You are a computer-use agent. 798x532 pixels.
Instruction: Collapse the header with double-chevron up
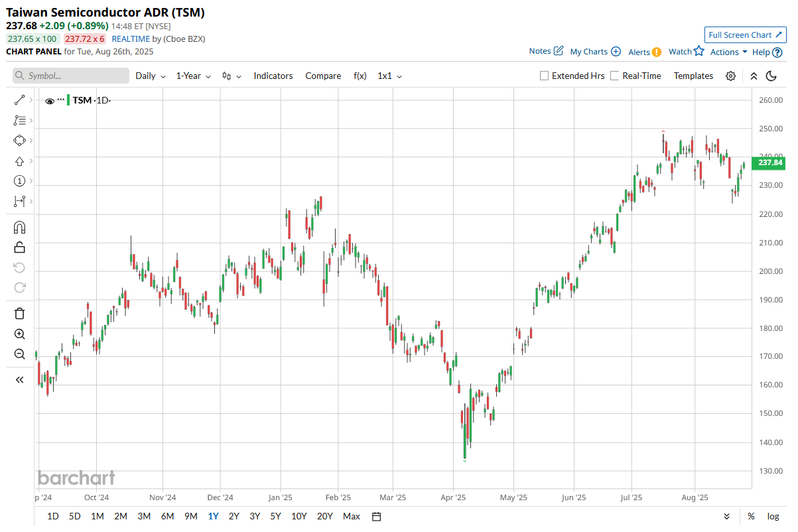pos(754,76)
